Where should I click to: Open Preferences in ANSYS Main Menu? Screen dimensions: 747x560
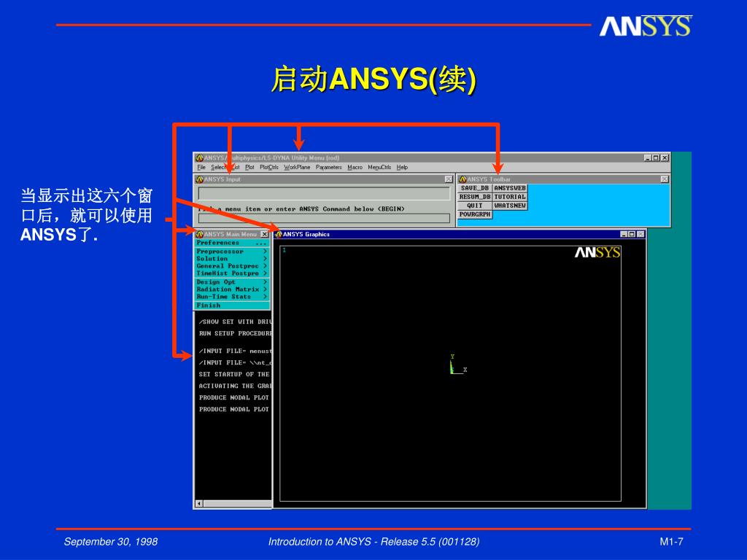[x=232, y=243]
